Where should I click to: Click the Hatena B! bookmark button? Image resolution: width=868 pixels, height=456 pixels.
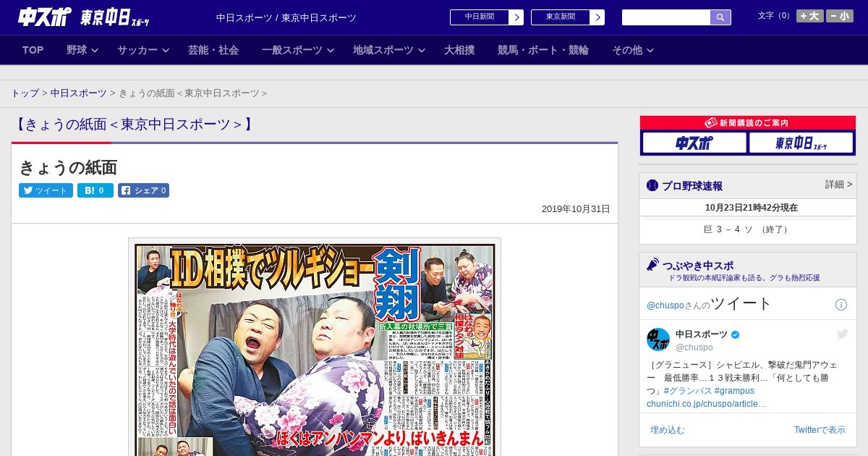point(95,190)
